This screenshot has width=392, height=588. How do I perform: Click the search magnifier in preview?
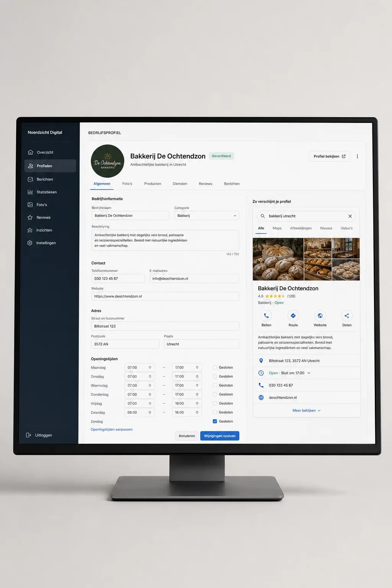[x=263, y=216]
